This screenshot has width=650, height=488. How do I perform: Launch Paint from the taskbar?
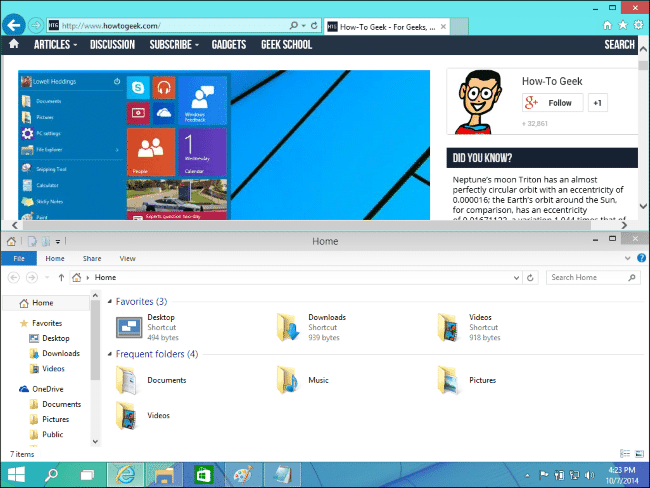point(243,475)
